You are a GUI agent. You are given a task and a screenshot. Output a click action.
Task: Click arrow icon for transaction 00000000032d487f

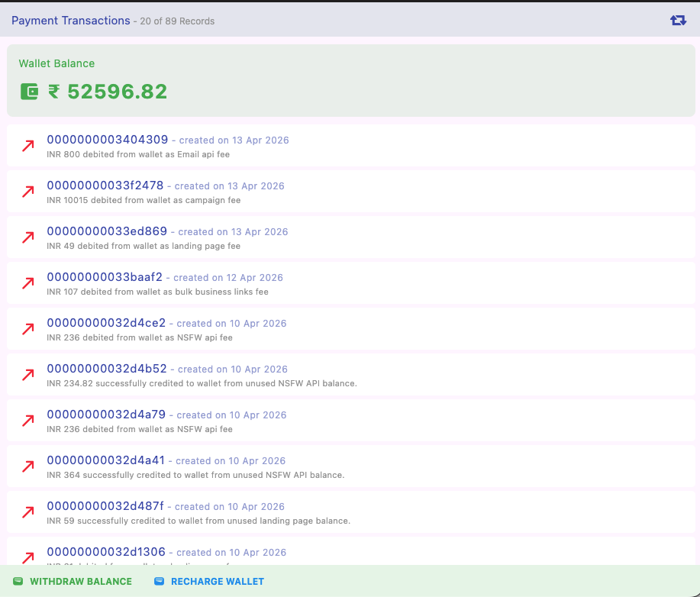pos(28,512)
